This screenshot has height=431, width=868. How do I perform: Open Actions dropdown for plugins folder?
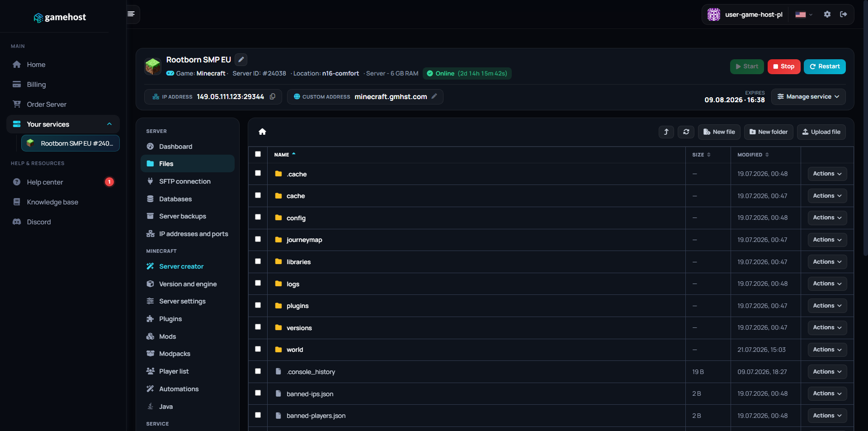click(827, 306)
